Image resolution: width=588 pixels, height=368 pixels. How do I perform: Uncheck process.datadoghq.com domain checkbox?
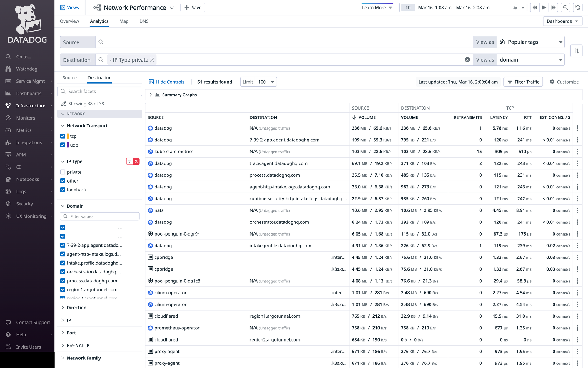point(63,281)
